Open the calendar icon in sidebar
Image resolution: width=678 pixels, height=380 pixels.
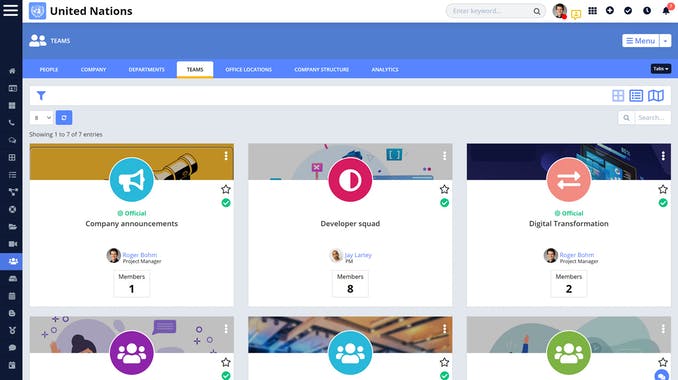point(12,296)
